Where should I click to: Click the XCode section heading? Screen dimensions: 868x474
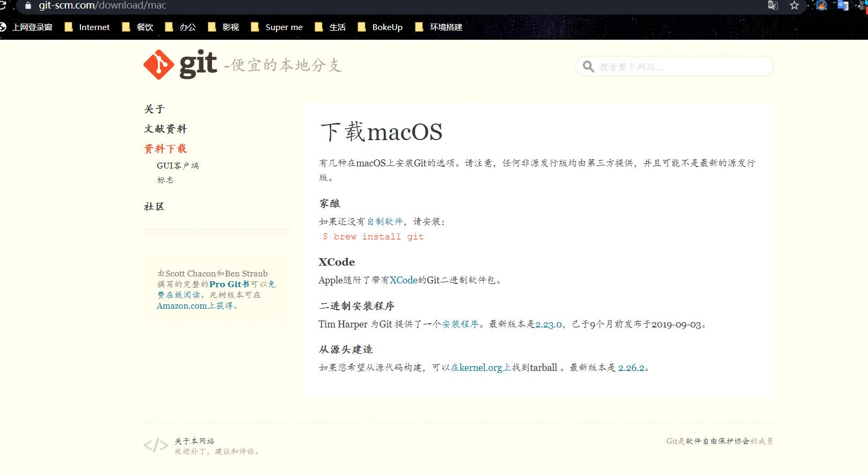[337, 262]
